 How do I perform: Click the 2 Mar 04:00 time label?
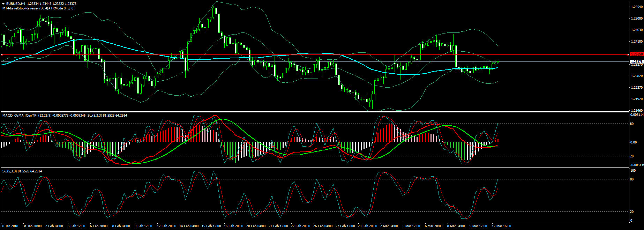(x=389, y=226)
